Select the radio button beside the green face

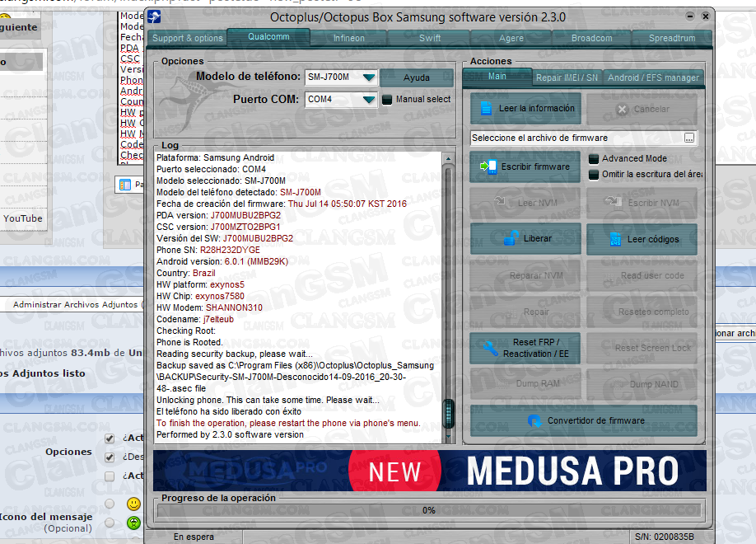pyautogui.click(x=110, y=523)
